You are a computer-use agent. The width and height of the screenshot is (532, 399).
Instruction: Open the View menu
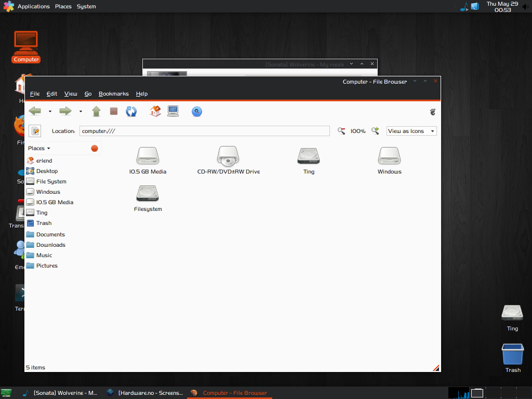tap(71, 94)
